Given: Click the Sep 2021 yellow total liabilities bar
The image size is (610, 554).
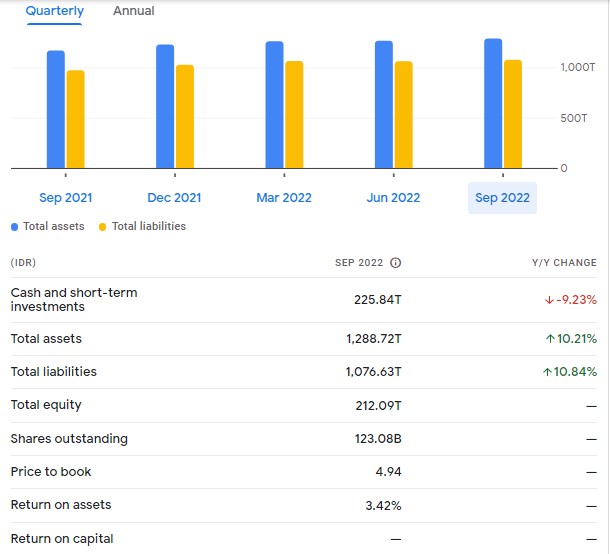Looking at the screenshot, I should pyautogui.click(x=75, y=119).
